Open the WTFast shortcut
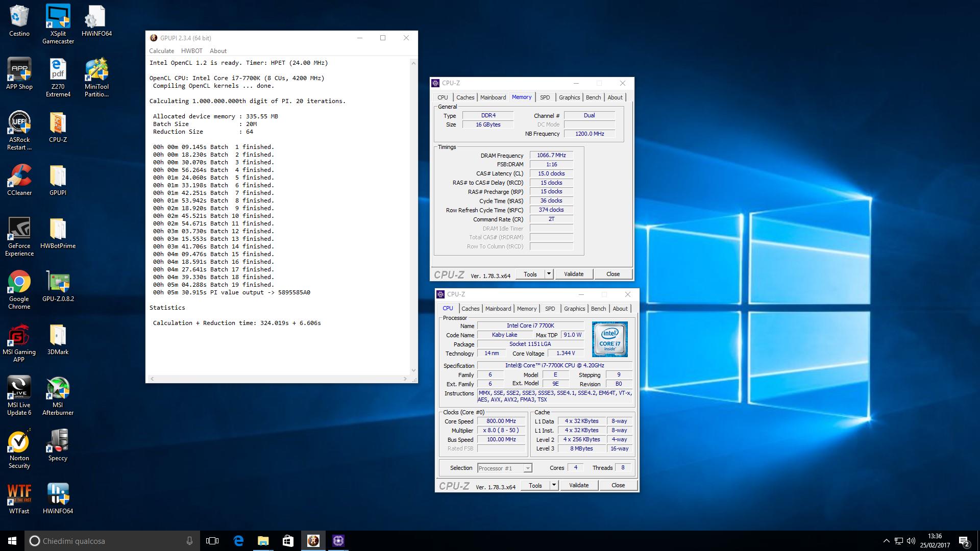This screenshot has width=980, height=551. (19, 498)
